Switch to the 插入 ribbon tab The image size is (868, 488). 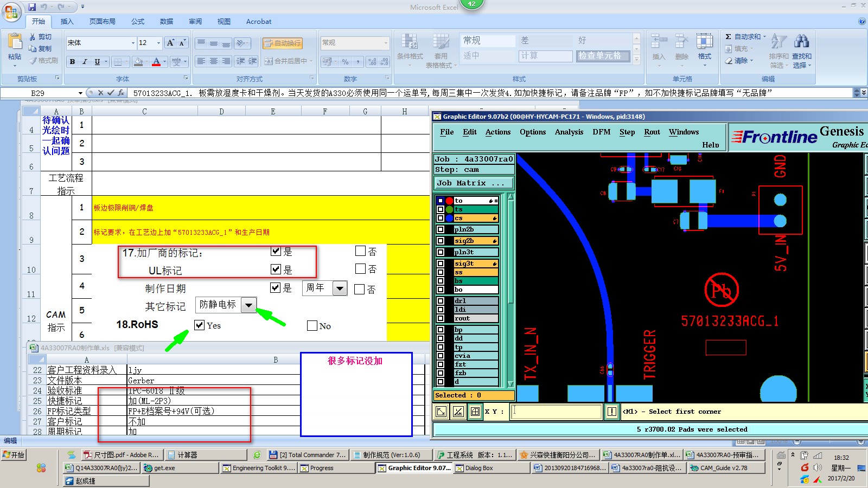[x=67, y=22]
